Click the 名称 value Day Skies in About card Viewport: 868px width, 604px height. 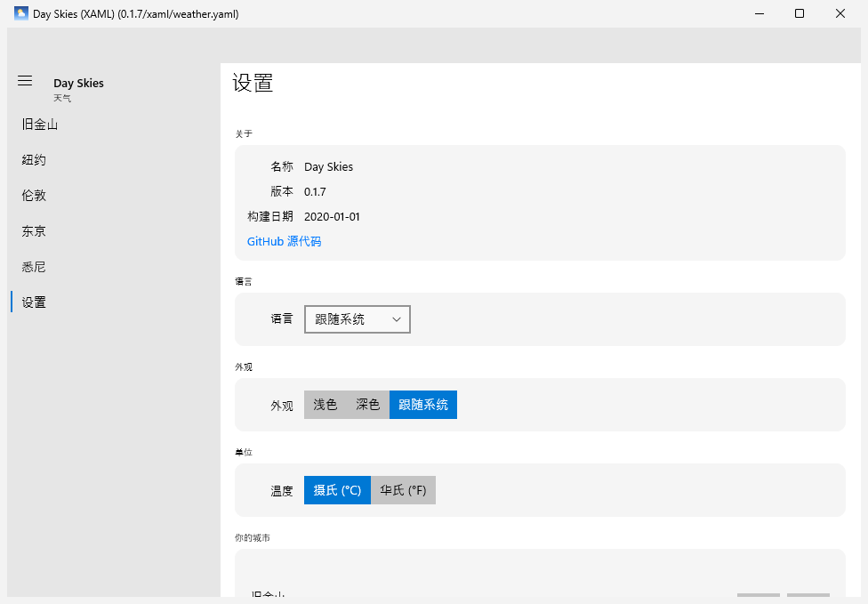[328, 166]
